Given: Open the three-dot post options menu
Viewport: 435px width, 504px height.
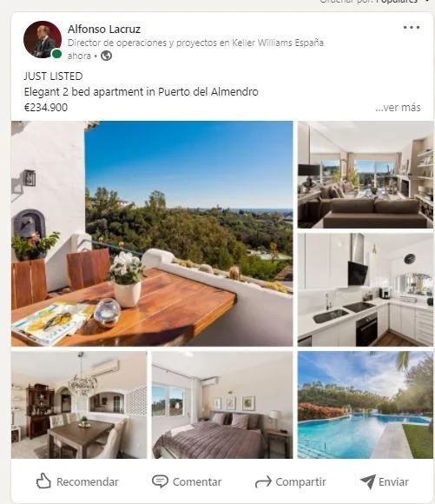Looking at the screenshot, I should click(412, 28).
